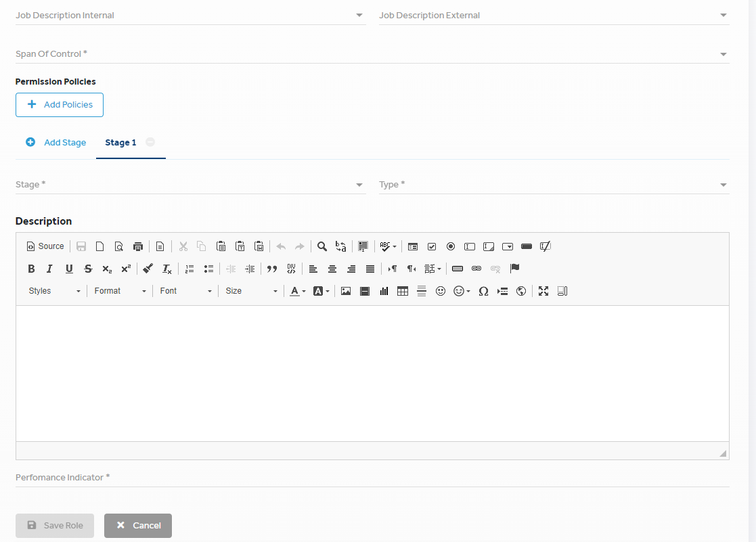Cancel the role form
756x542 pixels.
point(138,526)
